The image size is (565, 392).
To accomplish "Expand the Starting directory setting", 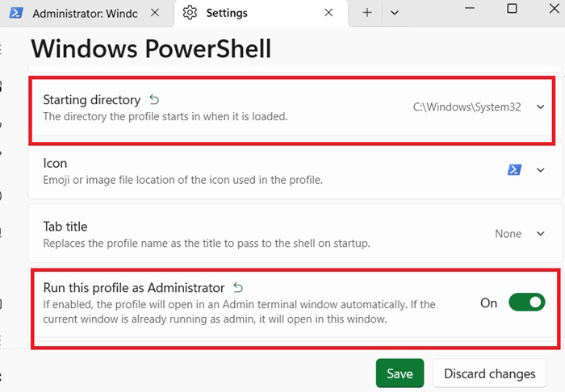I will click(x=540, y=107).
